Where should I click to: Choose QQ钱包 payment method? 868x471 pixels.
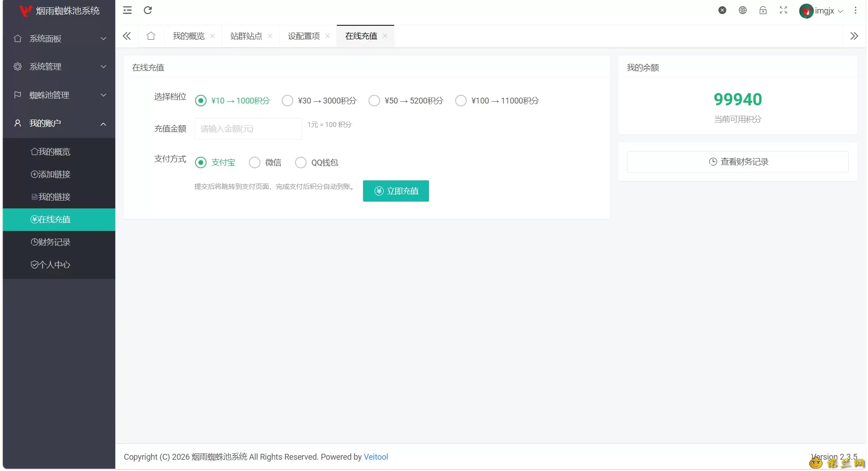317,163
